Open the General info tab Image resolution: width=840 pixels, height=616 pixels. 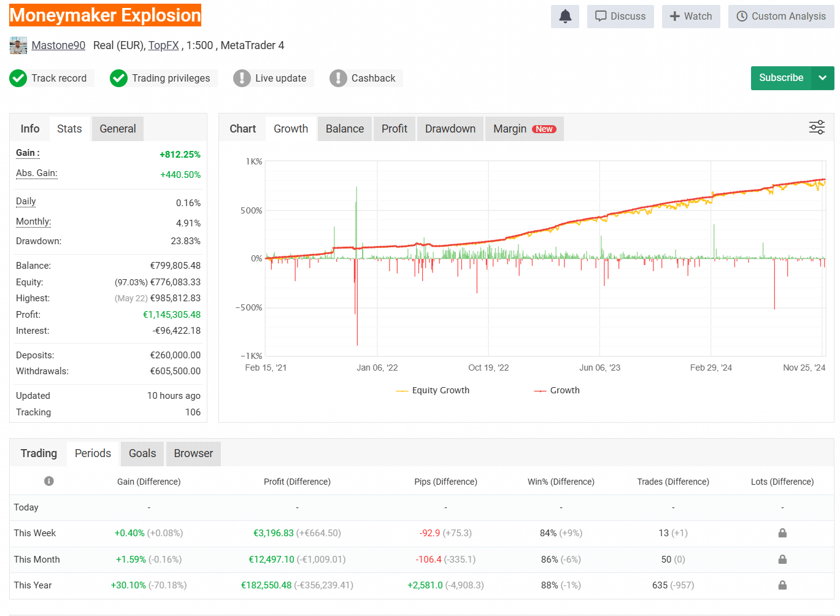click(x=118, y=129)
